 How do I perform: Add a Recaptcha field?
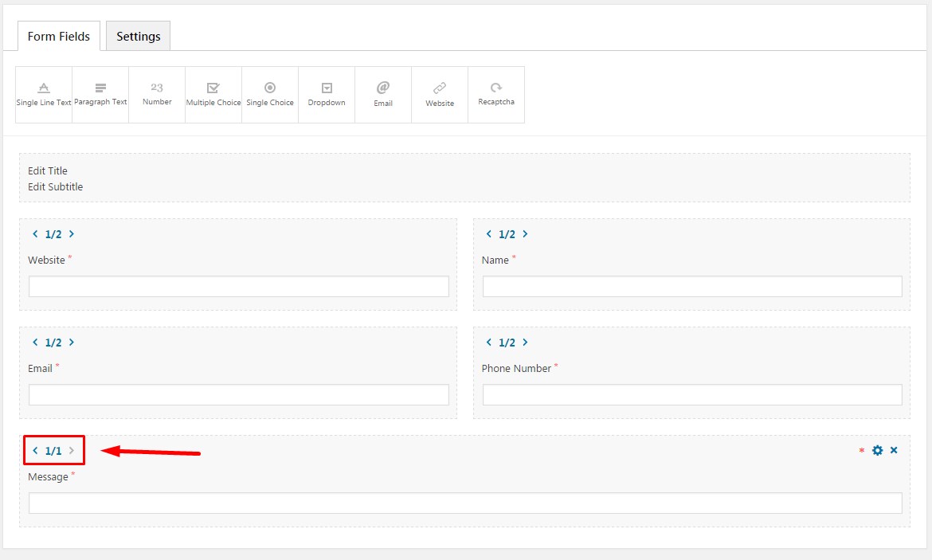(x=496, y=95)
